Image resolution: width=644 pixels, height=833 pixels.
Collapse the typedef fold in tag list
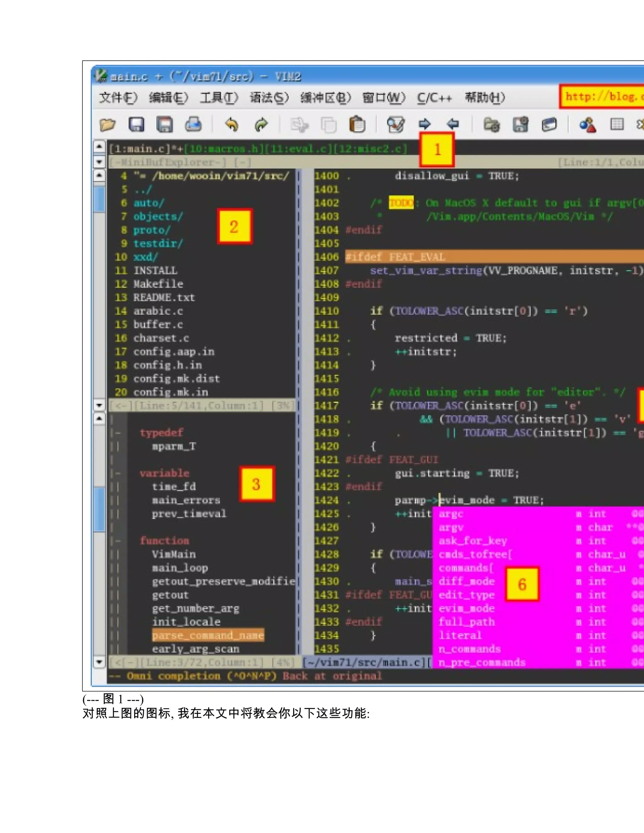click(118, 433)
